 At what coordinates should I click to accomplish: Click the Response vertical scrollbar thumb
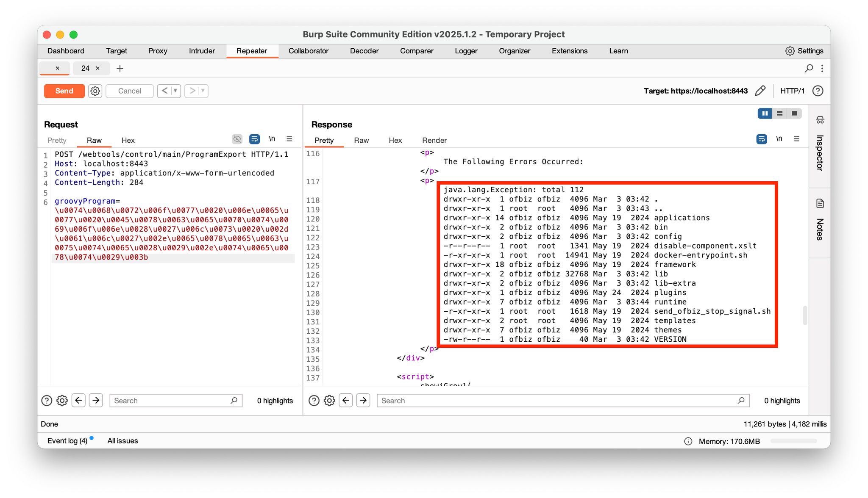point(805,315)
